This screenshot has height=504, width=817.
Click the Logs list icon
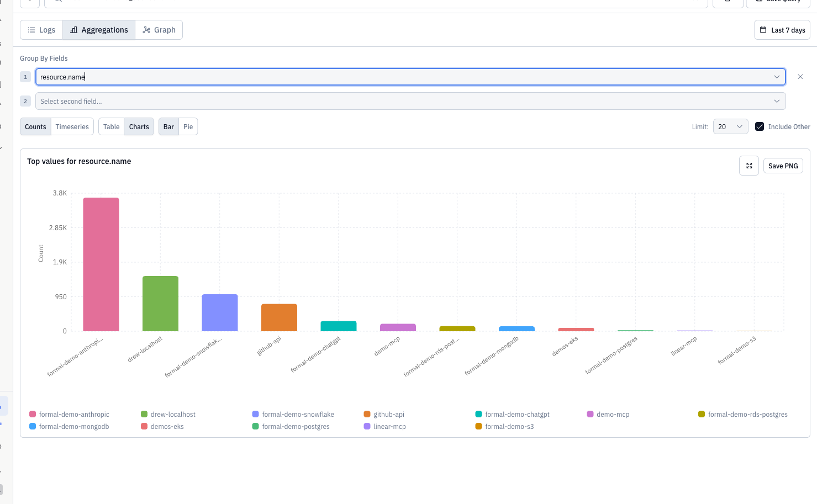pos(31,30)
